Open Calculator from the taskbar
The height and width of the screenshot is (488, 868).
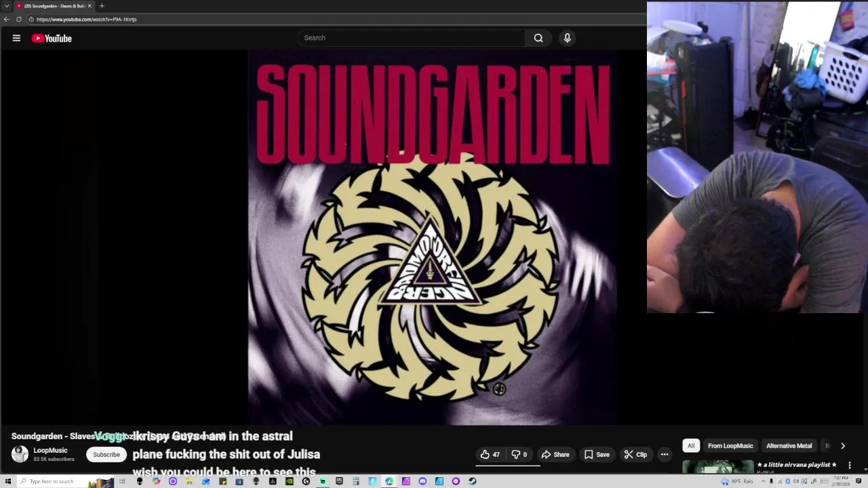pyautogui.click(x=356, y=481)
